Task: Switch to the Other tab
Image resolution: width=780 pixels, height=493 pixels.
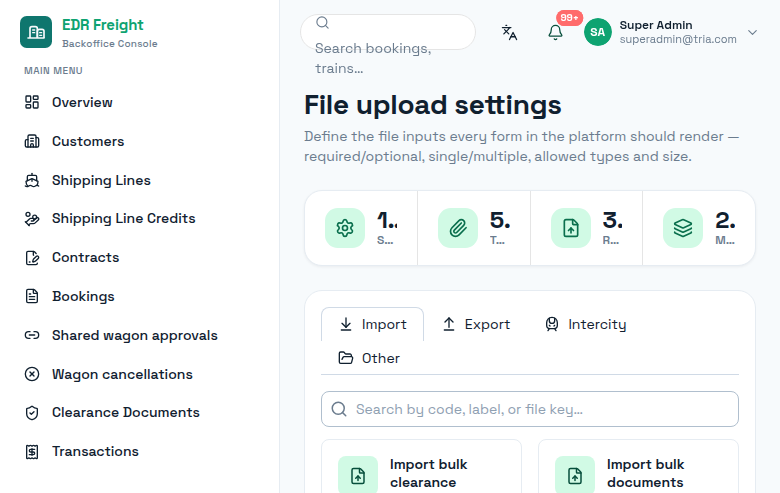Action: [369, 358]
